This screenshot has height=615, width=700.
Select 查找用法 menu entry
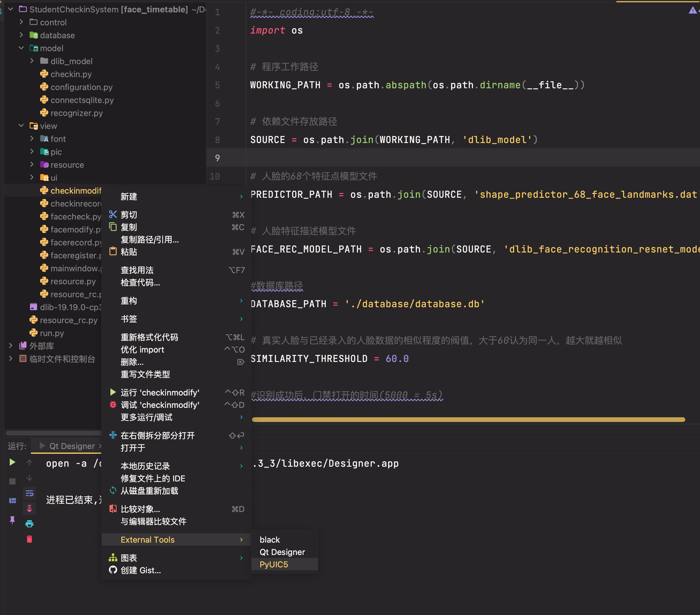coord(176,270)
